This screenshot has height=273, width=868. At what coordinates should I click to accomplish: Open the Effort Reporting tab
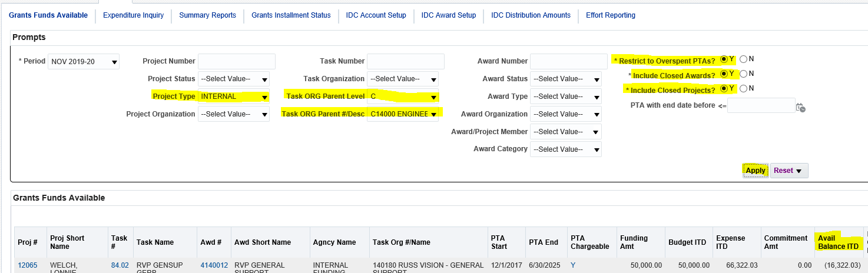(610, 15)
